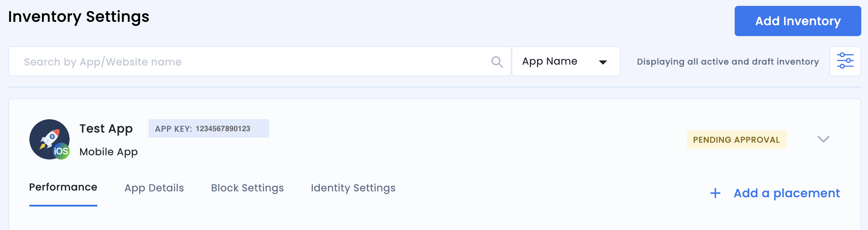Click the Add a placement link
This screenshot has width=868, height=230.
[x=787, y=193]
